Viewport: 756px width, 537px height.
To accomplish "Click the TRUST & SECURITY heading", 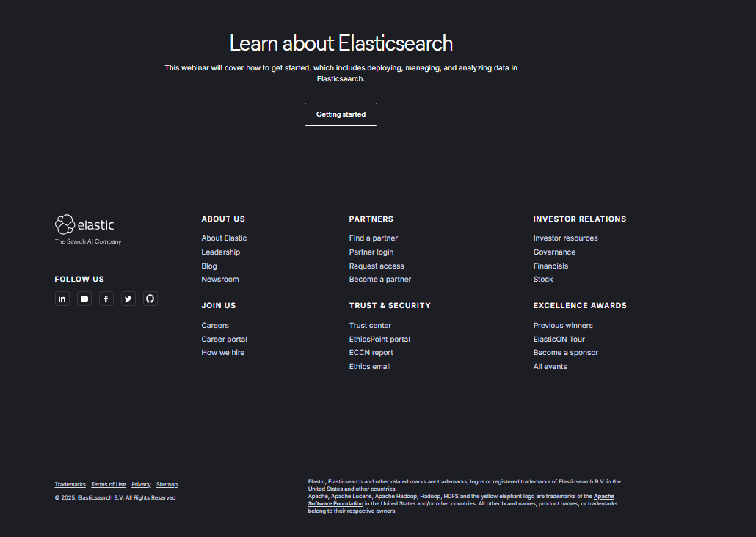I will 390,306.
